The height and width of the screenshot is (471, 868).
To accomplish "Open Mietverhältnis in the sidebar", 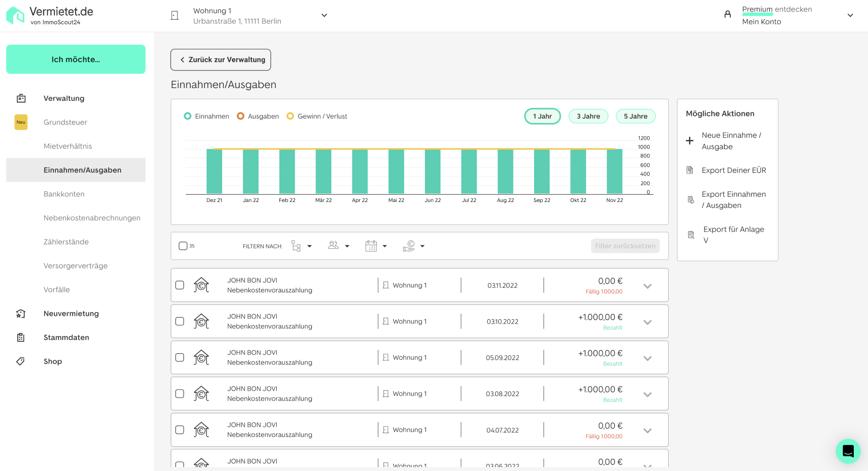I will pos(68,146).
